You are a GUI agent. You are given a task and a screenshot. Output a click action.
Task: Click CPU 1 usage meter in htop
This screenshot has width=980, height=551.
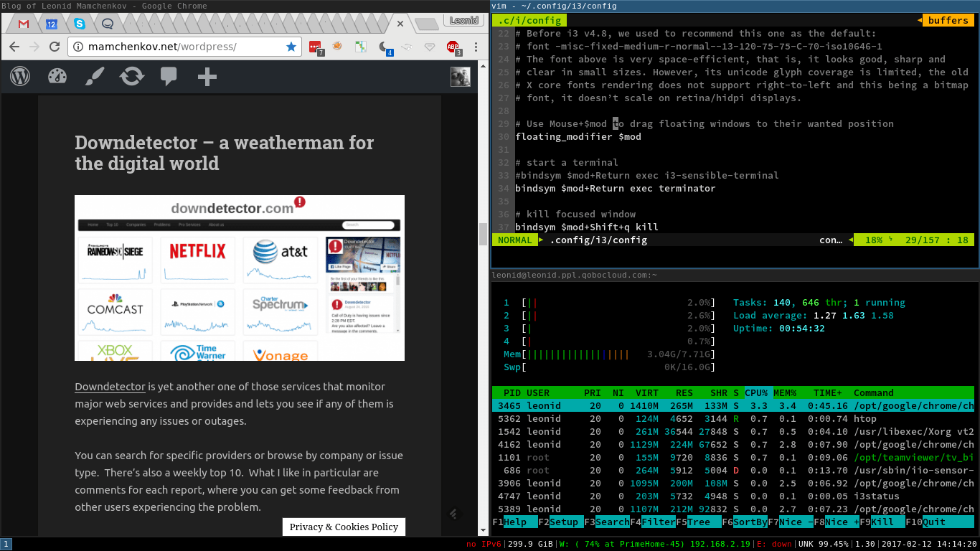tap(608, 302)
